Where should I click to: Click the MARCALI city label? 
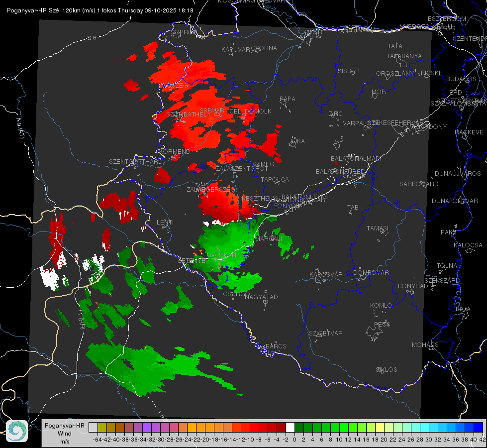point(268,238)
